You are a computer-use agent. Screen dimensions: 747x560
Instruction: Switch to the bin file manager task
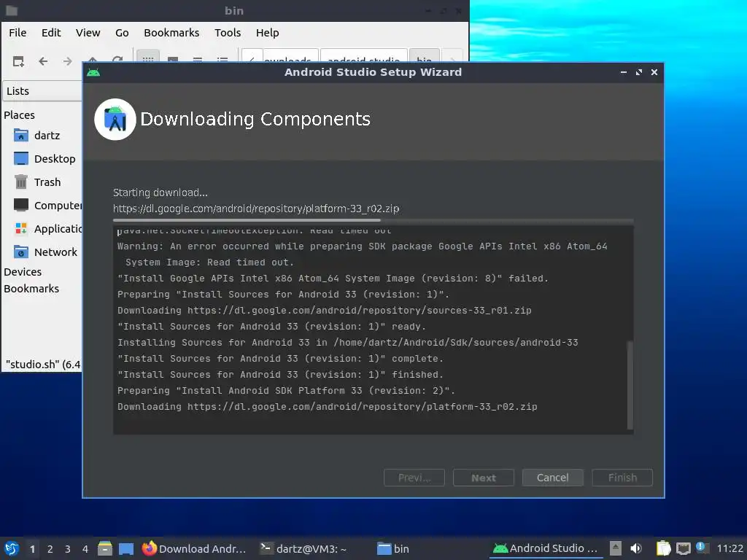tap(393, 548)
